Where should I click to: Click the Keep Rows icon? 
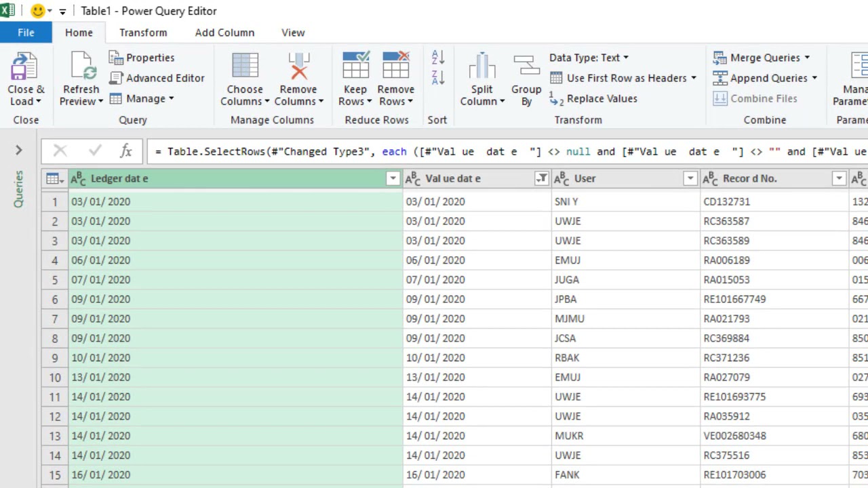[x=355, y=66]
